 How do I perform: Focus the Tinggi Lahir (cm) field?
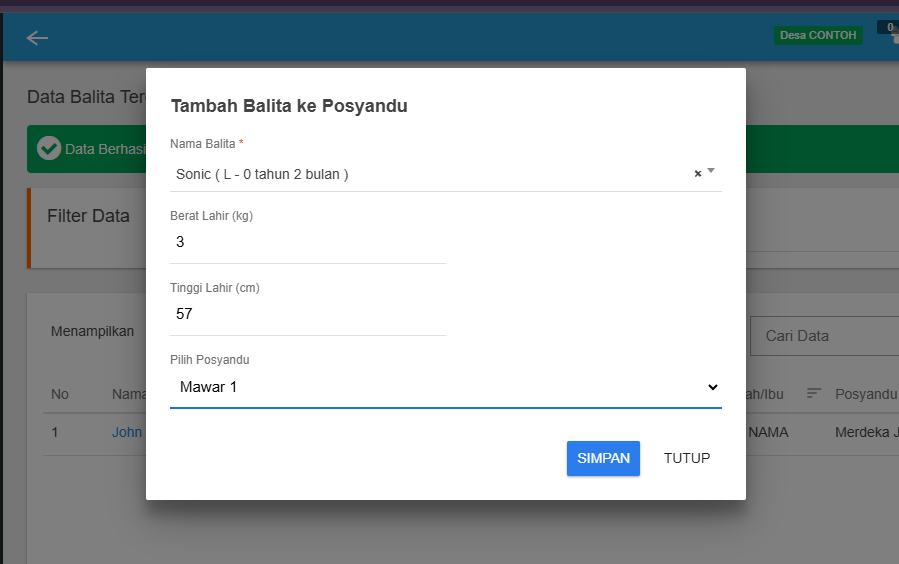308,314
